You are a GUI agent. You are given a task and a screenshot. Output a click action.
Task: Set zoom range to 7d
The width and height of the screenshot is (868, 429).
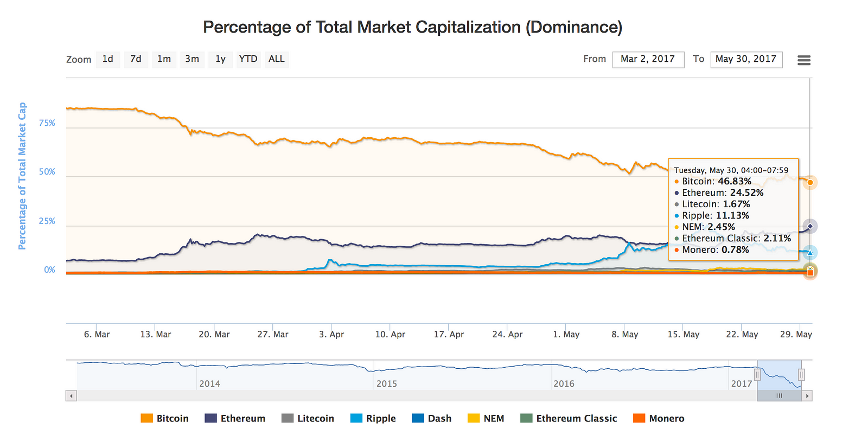(136, 59)
